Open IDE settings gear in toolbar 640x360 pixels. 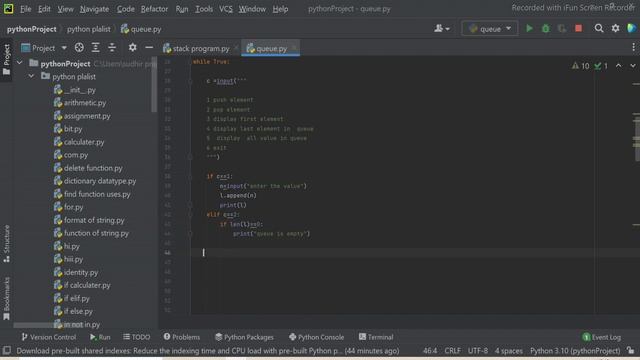coord(615,28)
